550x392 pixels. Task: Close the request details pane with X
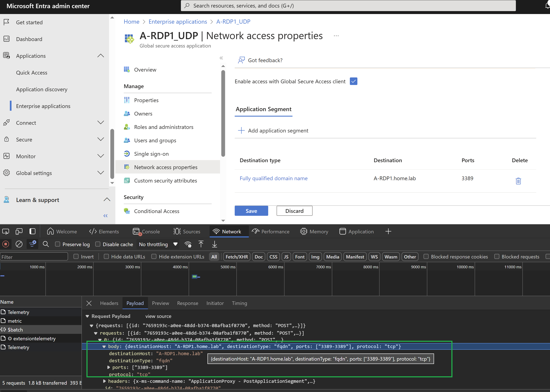click(89, 303)
